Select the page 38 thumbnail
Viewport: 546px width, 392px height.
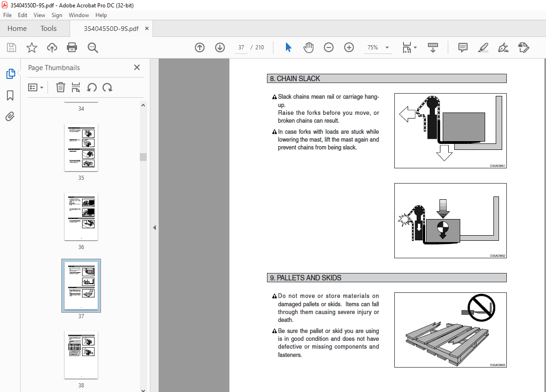[81, 355]
